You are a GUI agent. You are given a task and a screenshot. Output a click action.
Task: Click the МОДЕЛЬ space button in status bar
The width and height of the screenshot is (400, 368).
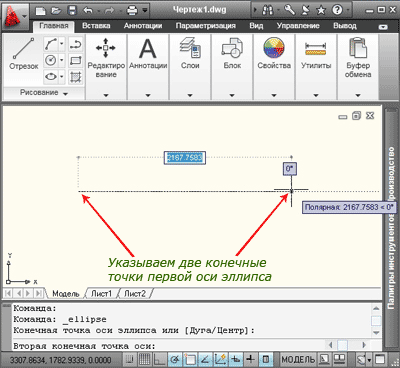(298, 360)
